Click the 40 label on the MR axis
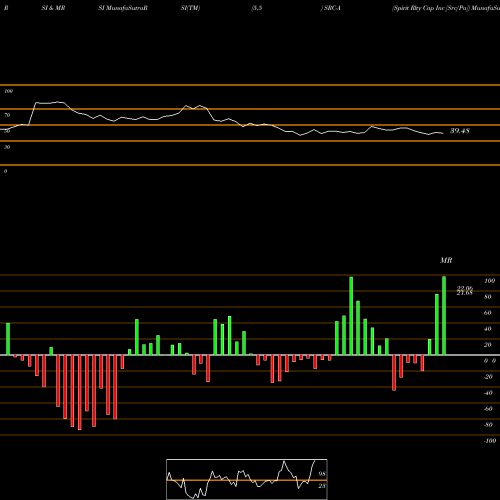This screenshot has height=500, width=500. click(488, 329)
